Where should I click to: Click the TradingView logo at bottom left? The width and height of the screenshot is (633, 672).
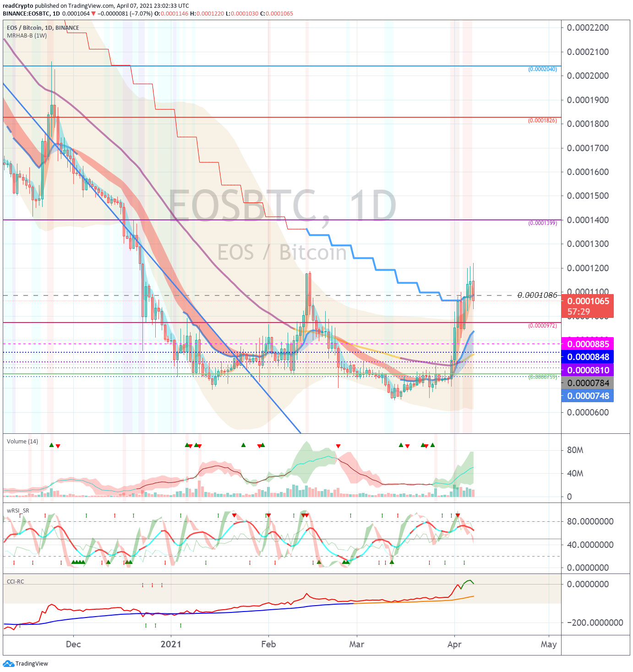26,663
